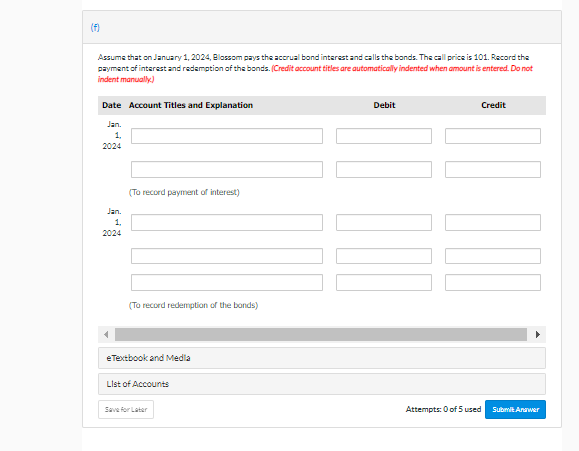The width and height of the screenshot is (579, 451).
Task: Click 'Attempts: 0 of 5 used' text
Action: tap(443, 409)
